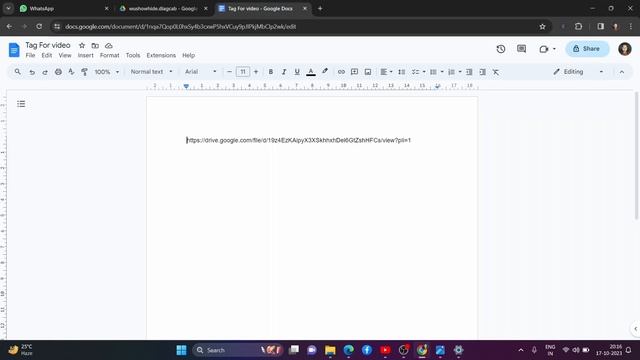Check the cloud save status icon
Screen dimensions: 640x360
[109, 45]
